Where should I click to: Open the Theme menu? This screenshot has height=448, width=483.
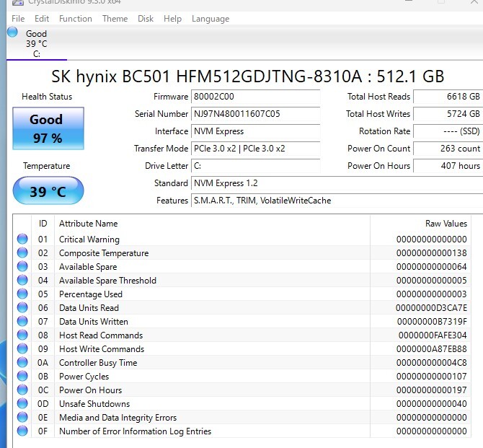(x=115, y=19)
